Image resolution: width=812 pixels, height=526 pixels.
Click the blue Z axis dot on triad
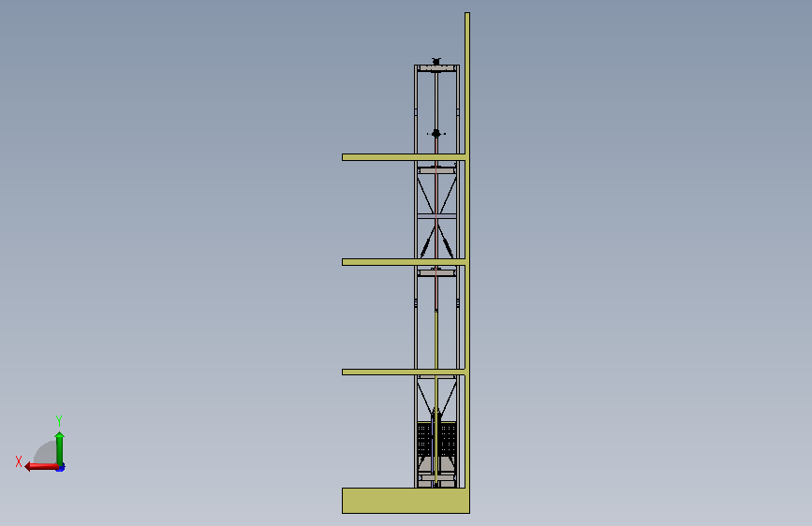coord(61,468)
